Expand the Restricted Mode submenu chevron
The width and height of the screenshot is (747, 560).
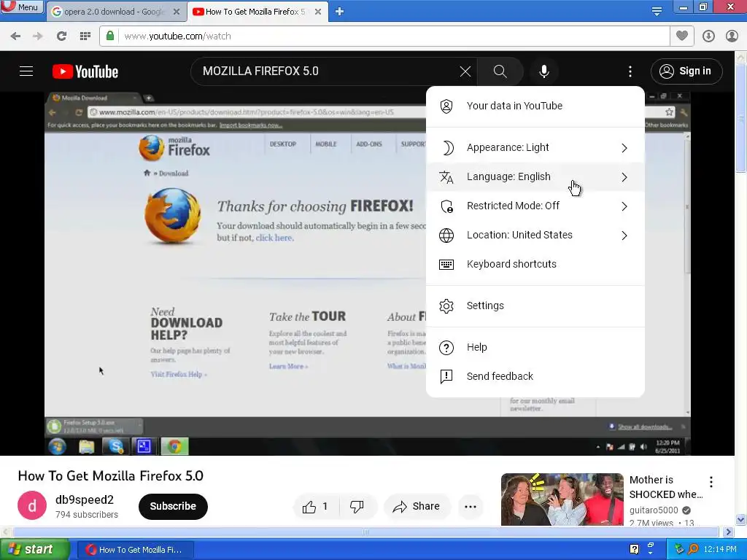(624, 206)
